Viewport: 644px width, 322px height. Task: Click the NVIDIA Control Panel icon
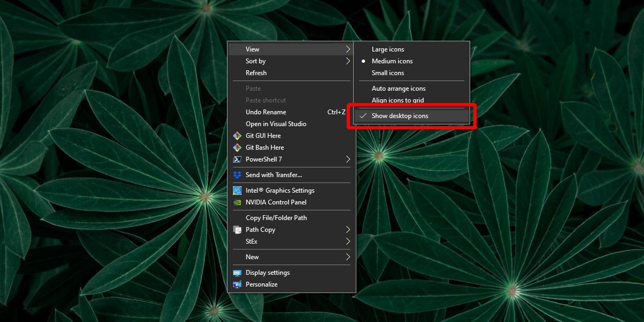tap(237, 202)
